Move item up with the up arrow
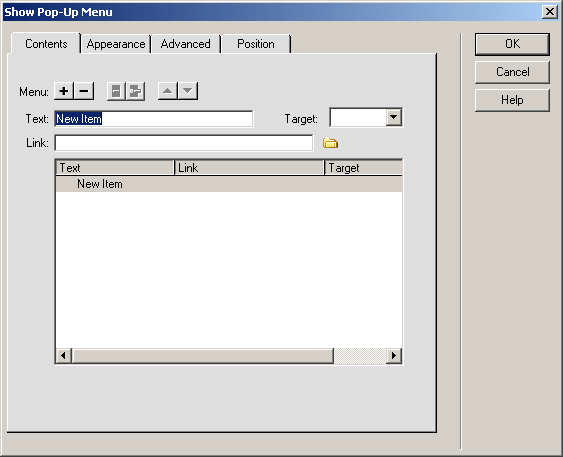The width and height of the screenshot is (563, 457). pyautogui.click(x=167, y=91)
